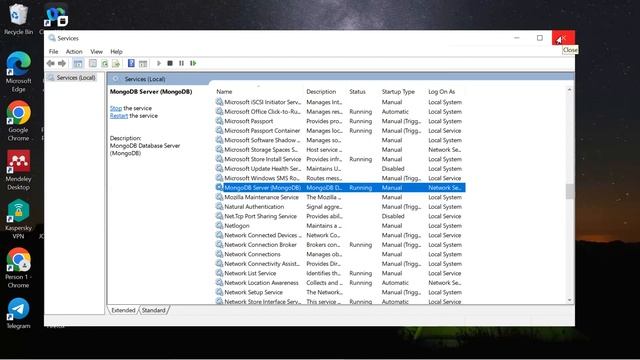Open Properties from the toolbar icon
Screen dimensions: 640x360
tap(93, 63)
